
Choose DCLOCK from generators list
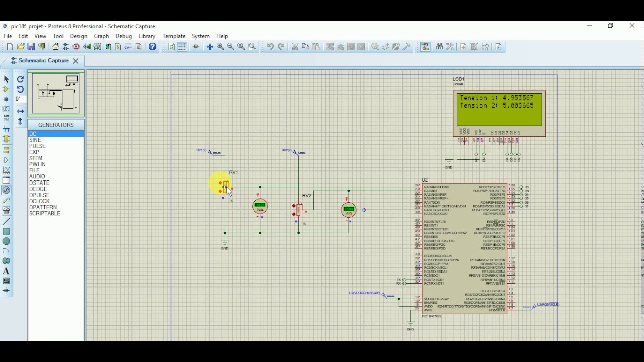pyautogui.click(x=39, y=201)
